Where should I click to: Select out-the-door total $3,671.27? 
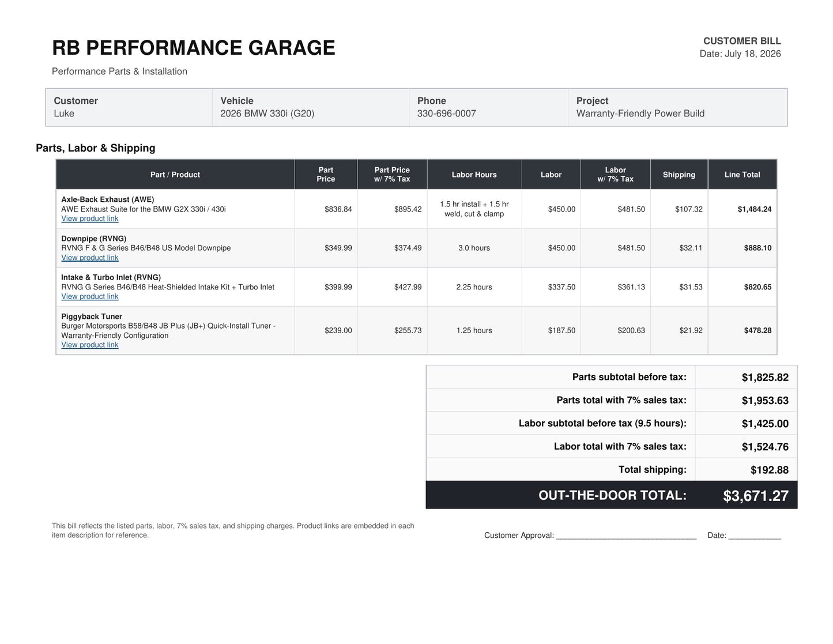click(756, 496)
